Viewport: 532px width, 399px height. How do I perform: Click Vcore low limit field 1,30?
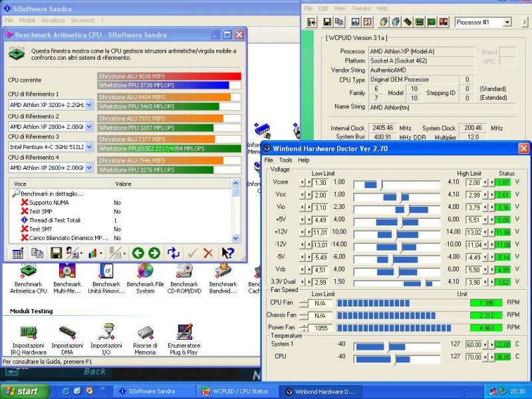pyautogui.click(x=320, y=183)
